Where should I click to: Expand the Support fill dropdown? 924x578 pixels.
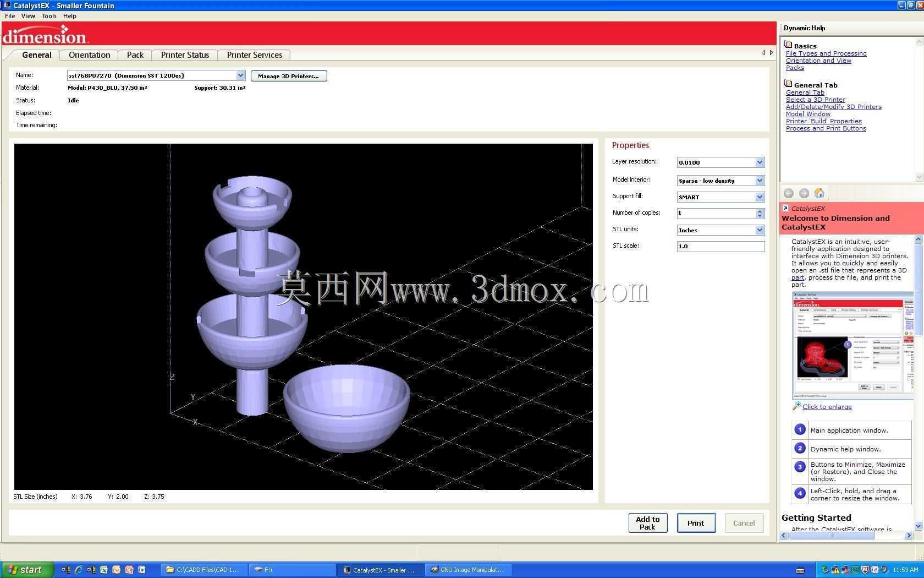point(760,197)
